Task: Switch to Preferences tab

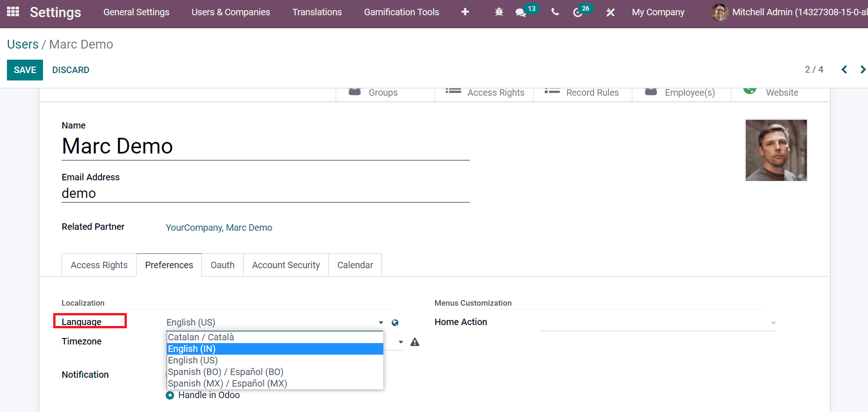Action: click(x=169, y=265)
